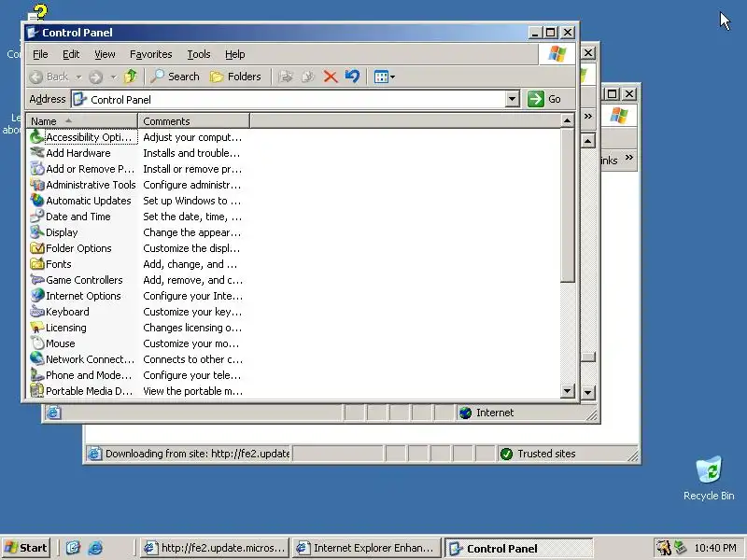Open the View menu
Image resolution: width=747 pixels, height=560 pixels.
pyautogui.click(x=105, y=54)
